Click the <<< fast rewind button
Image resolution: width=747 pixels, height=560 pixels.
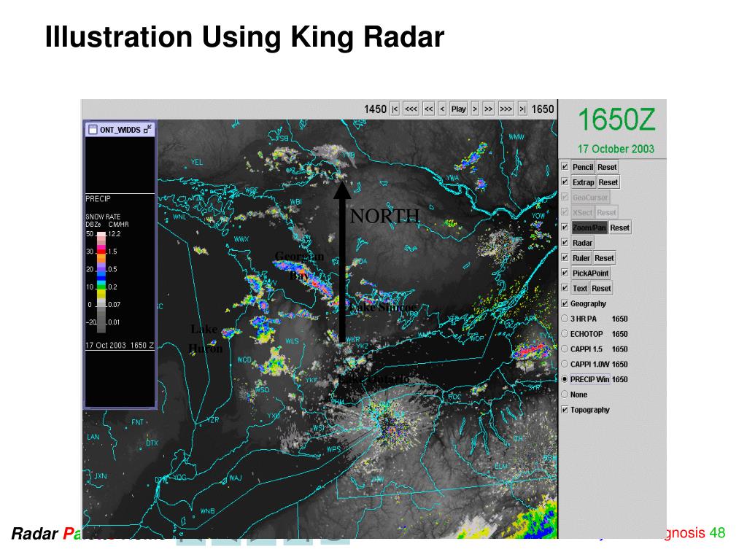(x=411, y=109)
